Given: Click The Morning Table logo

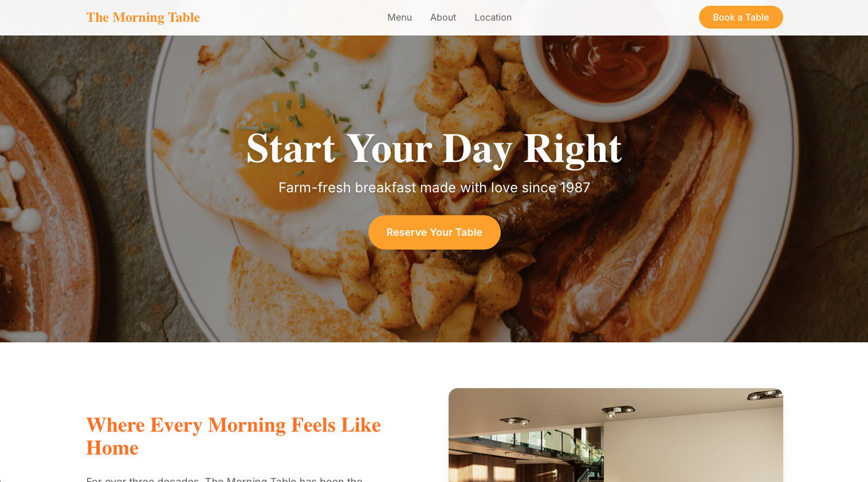Looking at the screenshot, I should tap(143, 17).
